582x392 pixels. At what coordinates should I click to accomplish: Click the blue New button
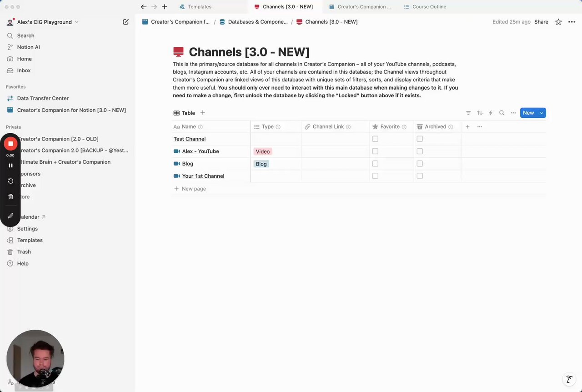point(528,113)
